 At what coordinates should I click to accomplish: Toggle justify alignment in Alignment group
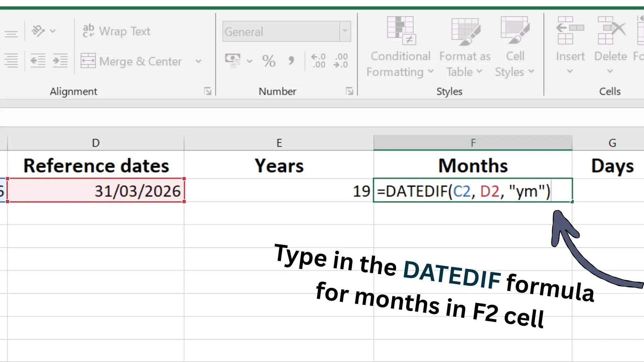click(x=11, y=61)
